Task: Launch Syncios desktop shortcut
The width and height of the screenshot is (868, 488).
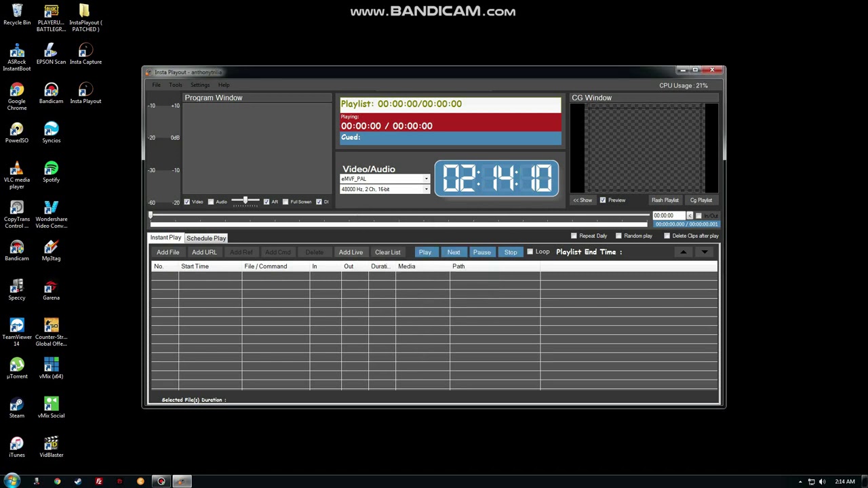Action: tap(51, 133)
